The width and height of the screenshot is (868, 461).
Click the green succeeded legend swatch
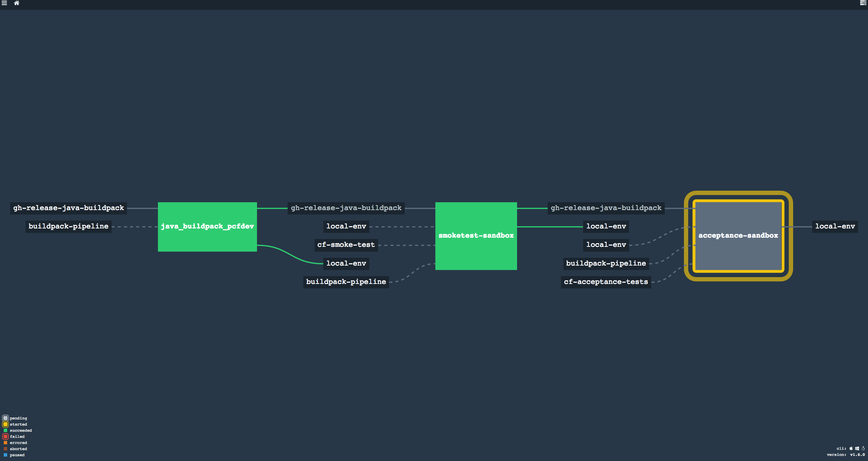pos(5,430)
